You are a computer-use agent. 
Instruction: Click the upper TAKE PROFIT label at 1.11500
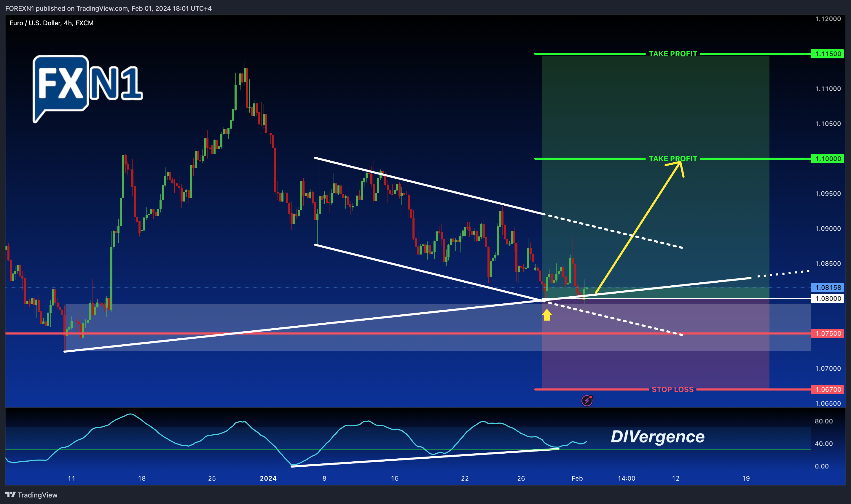pos(673,54)
